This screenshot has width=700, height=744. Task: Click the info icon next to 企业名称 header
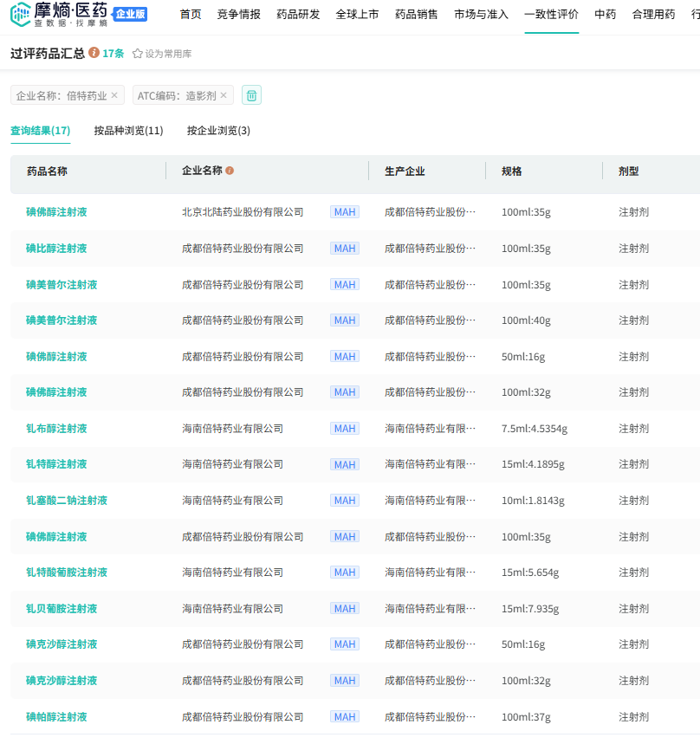pos(230,171)
